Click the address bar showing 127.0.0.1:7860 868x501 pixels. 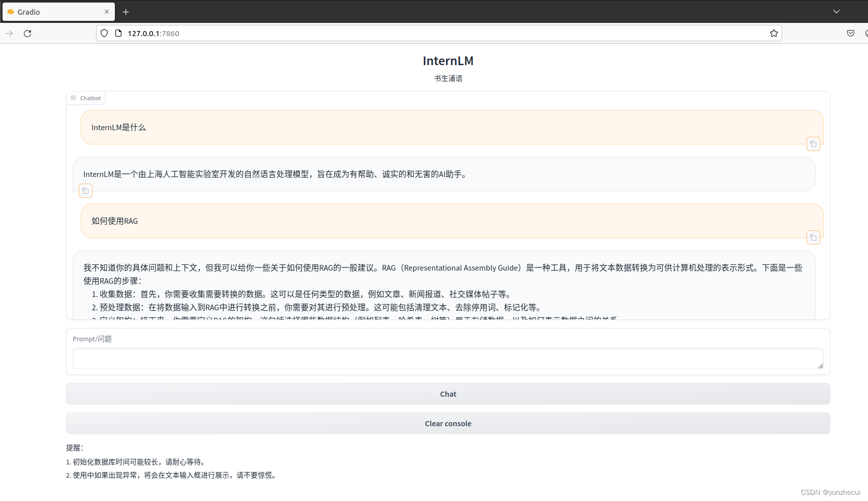[x=439, y=34]
